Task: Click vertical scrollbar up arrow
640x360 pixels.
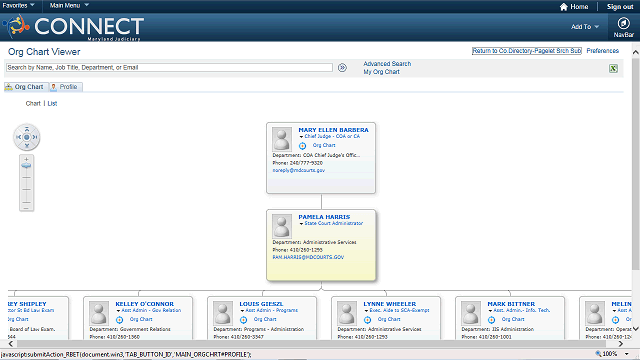Action: pyautogui.click(x=636, y=52)
